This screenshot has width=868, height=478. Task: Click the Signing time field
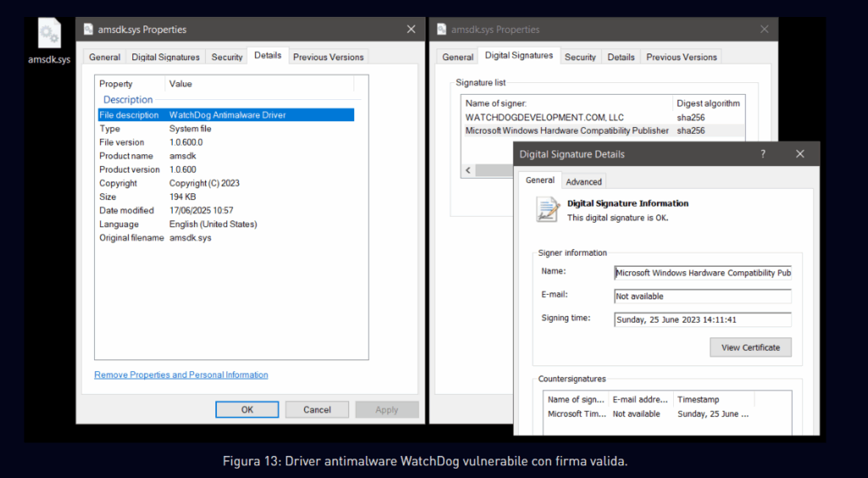tap(703, 320)
